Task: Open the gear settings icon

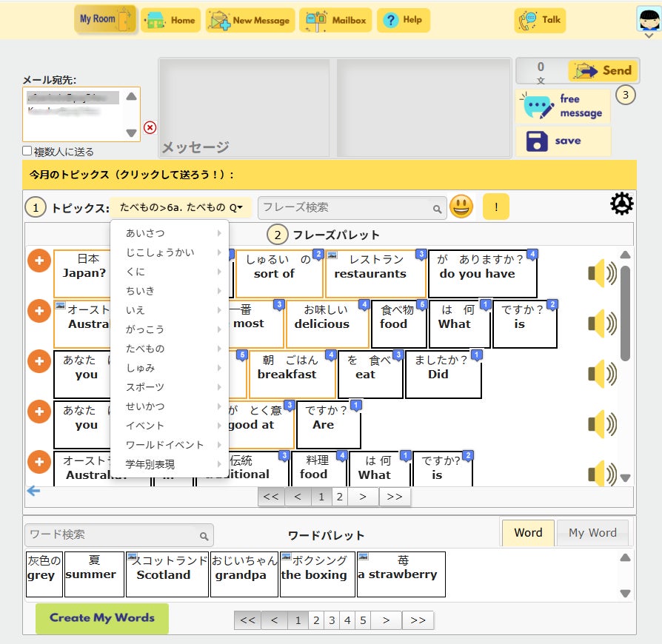Action: coord(621,204)
